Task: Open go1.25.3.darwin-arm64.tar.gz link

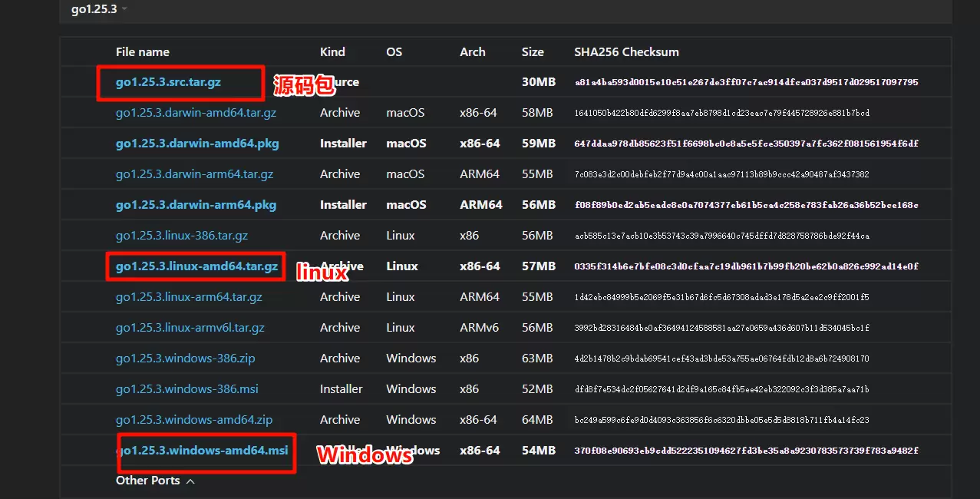Action: click(194, 174)
